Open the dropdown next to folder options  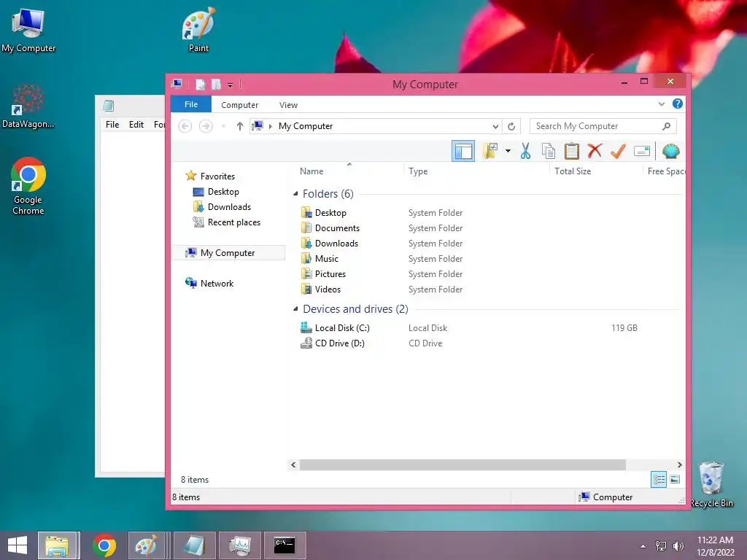click(508, 152)
